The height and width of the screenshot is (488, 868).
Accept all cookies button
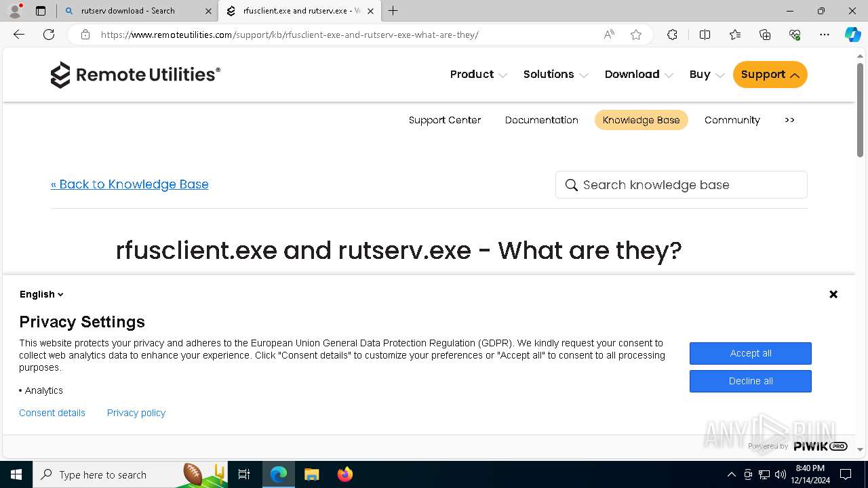(x=751, y=353)
